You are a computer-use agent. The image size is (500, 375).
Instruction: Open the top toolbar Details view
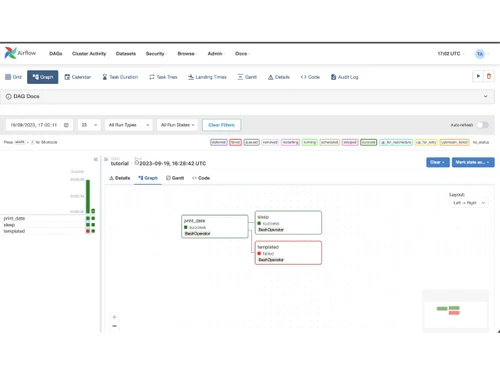279,77
